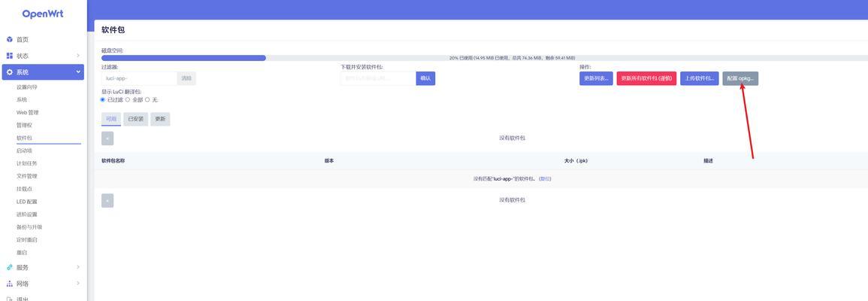
Task: Open 启动项 page
Action: point(24,150)
